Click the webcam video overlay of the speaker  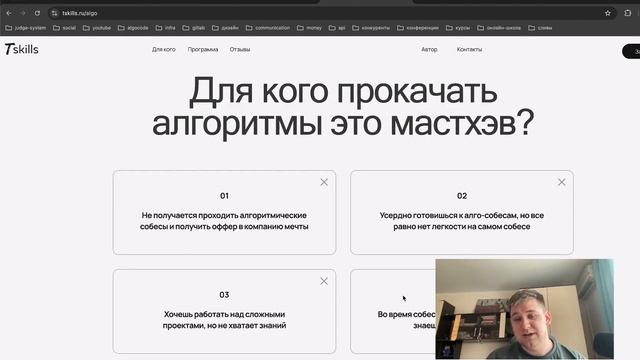[524, 309]
